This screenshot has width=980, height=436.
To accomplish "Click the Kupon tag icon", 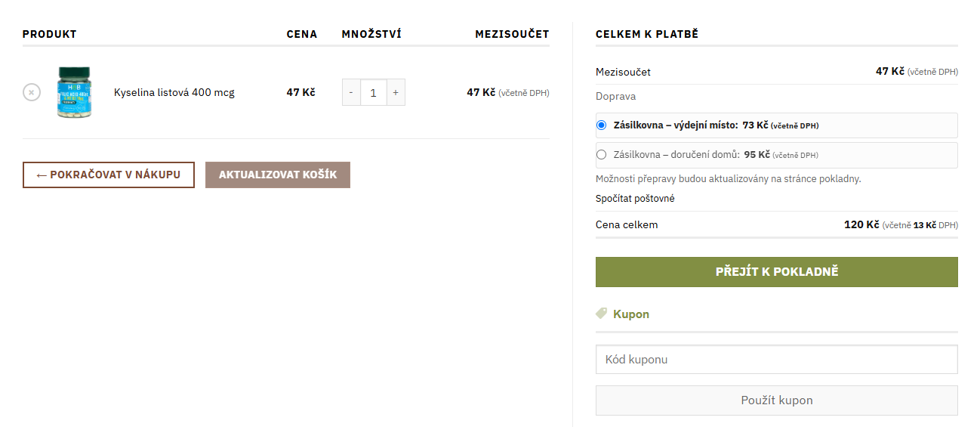I will [601, 314].
